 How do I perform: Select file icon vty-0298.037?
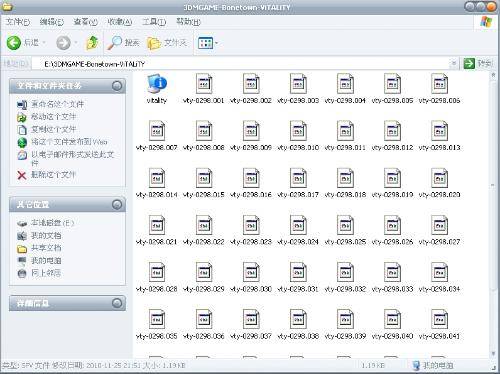[251, 319]
